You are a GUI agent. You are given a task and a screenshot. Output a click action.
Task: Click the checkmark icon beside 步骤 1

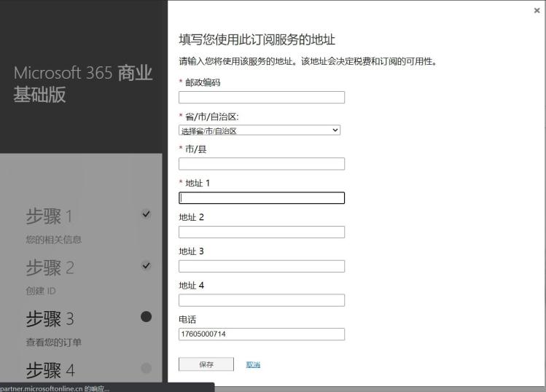click(x=147, y=213)
